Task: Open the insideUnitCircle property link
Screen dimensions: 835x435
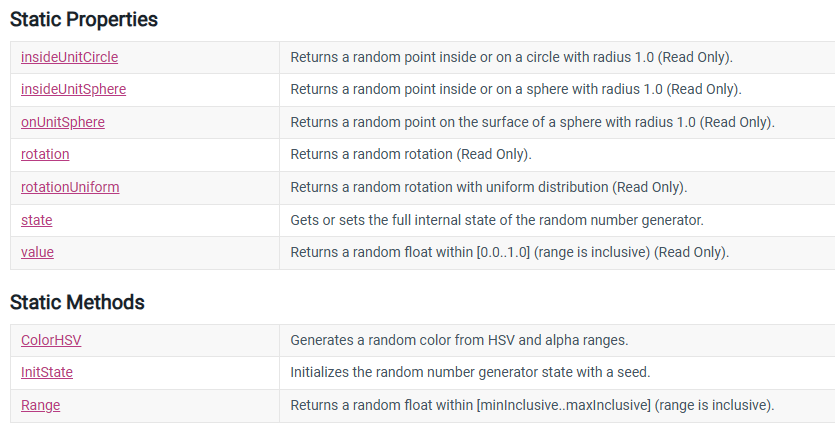Action: click(x=69, y=57)
